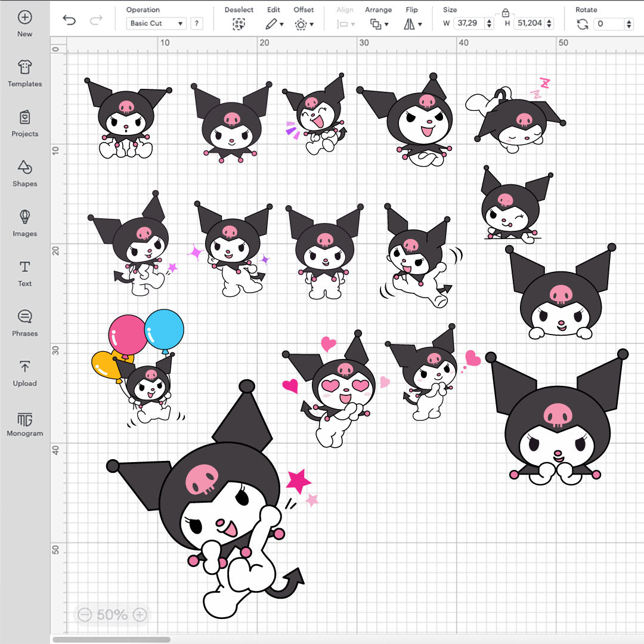The image size is (644, 644).
Task: Toggle the size aspect-ratio lock
Action: 506,12
